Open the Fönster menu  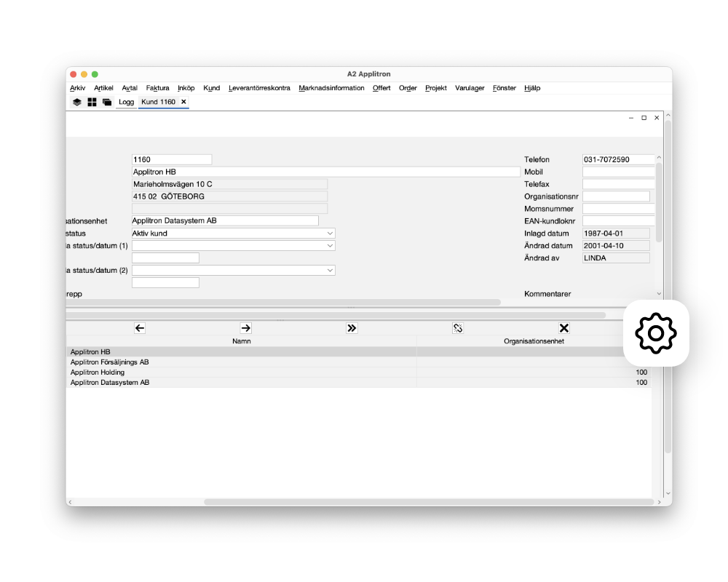coord(505,88)
